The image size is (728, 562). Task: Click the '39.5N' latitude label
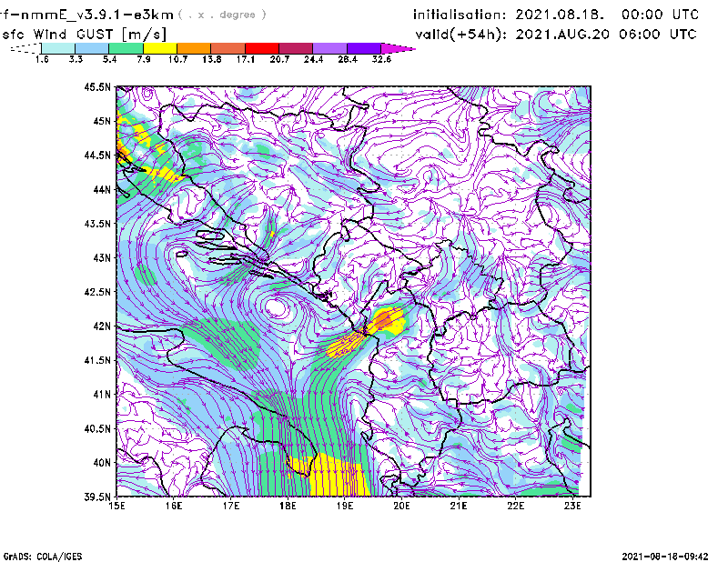(97, 497)
